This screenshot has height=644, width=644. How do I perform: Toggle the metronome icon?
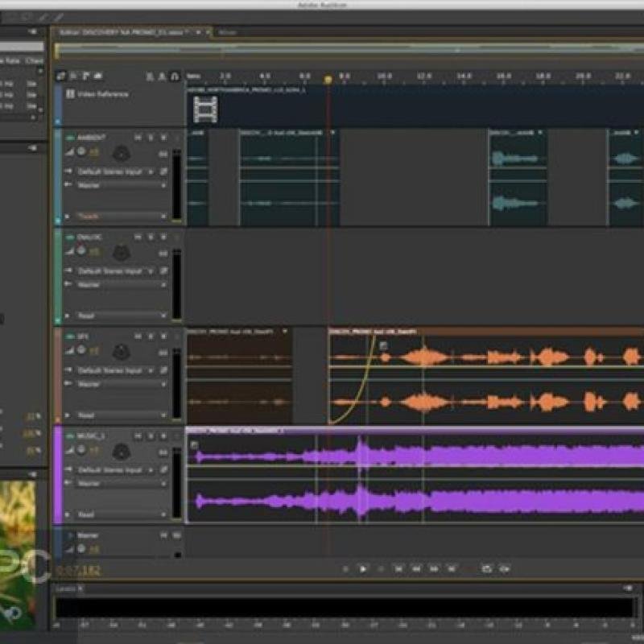point(162,76)
